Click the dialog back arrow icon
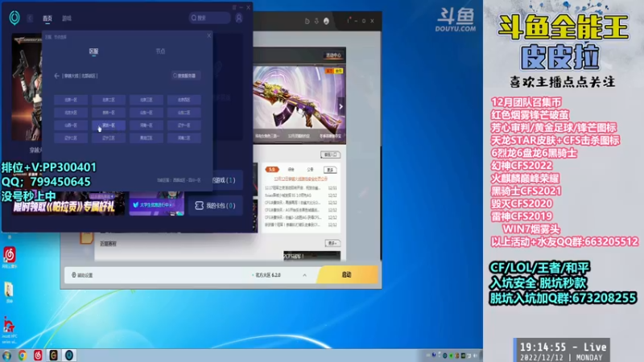This screenshot has width=644, height=362. pyautogui.click(x=56, y=76)
